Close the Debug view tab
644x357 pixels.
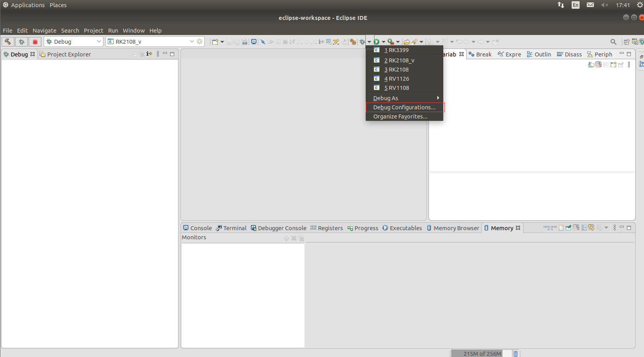pyautogui.click(x=33, y=54)
